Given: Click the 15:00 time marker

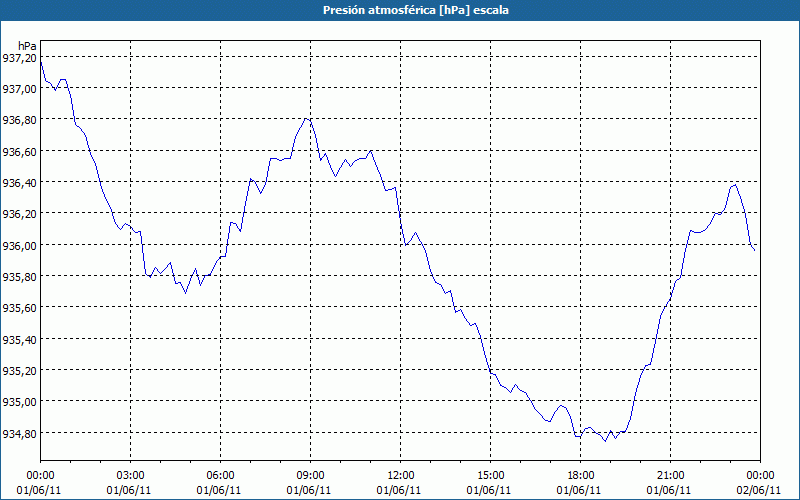Looking at the screenshot, I should tap(490, 475).
